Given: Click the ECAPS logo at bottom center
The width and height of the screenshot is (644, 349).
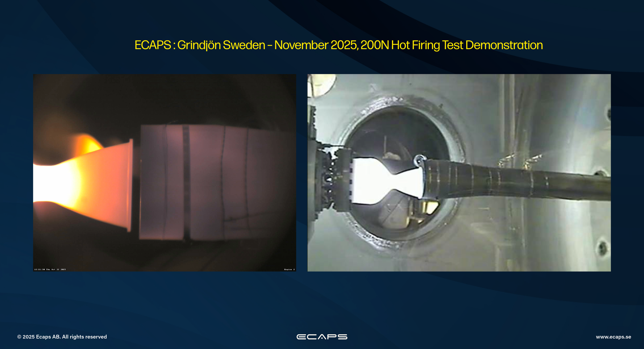Looking at the screenshot, I should click(322, 337).
